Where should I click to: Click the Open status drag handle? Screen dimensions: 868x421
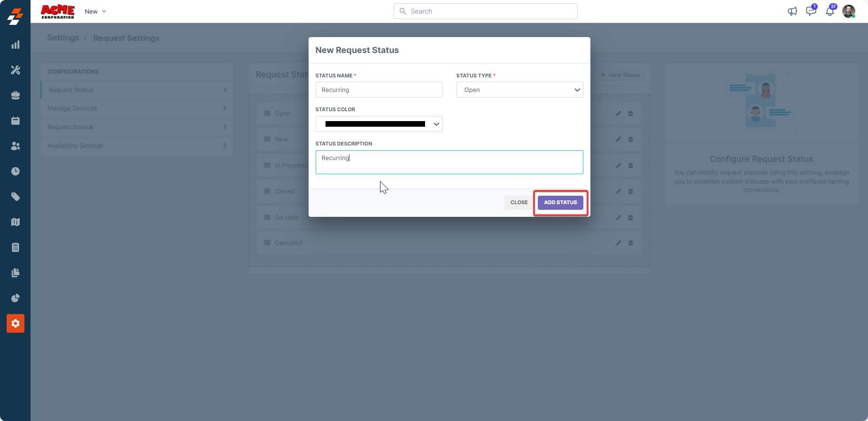[267, 113]
